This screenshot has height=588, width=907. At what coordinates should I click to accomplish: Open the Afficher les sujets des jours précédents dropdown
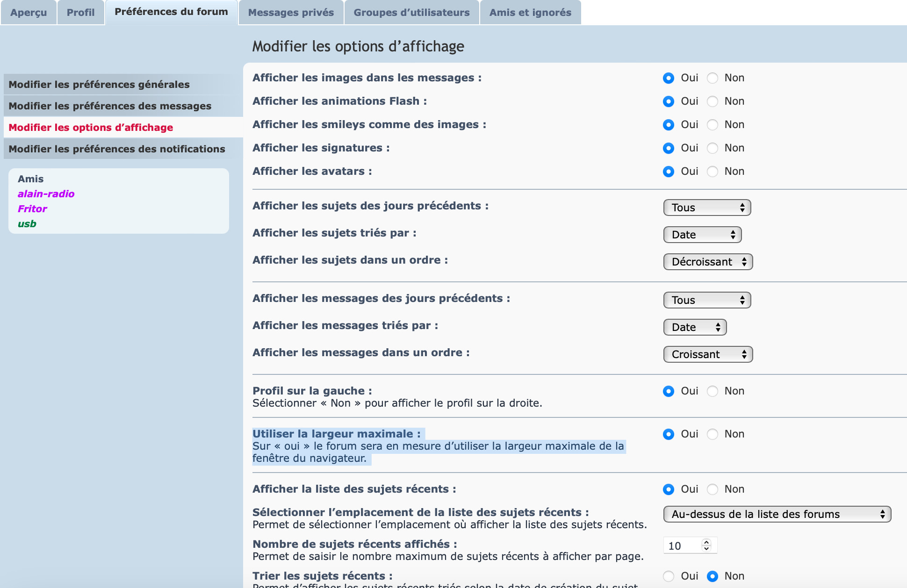[707, 208]
